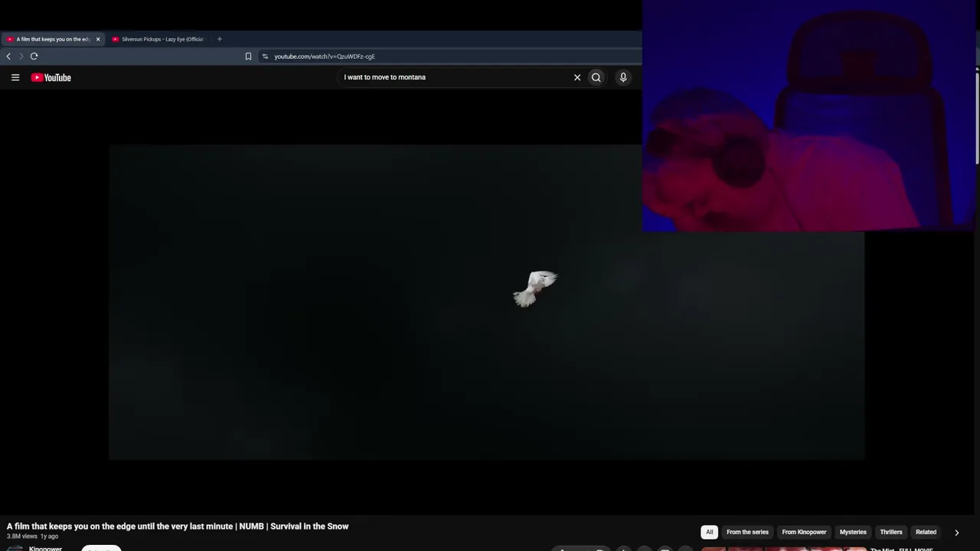Focus the address bar showing youtube.com/watch

(452, 56)
